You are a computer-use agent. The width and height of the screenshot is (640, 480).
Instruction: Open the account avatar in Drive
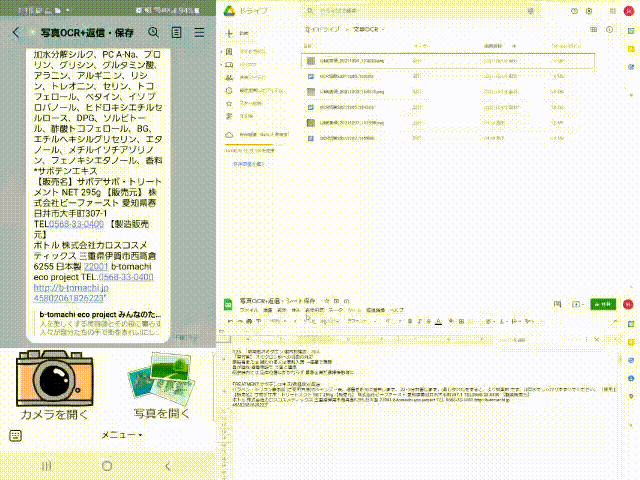(x=629, y=11)
